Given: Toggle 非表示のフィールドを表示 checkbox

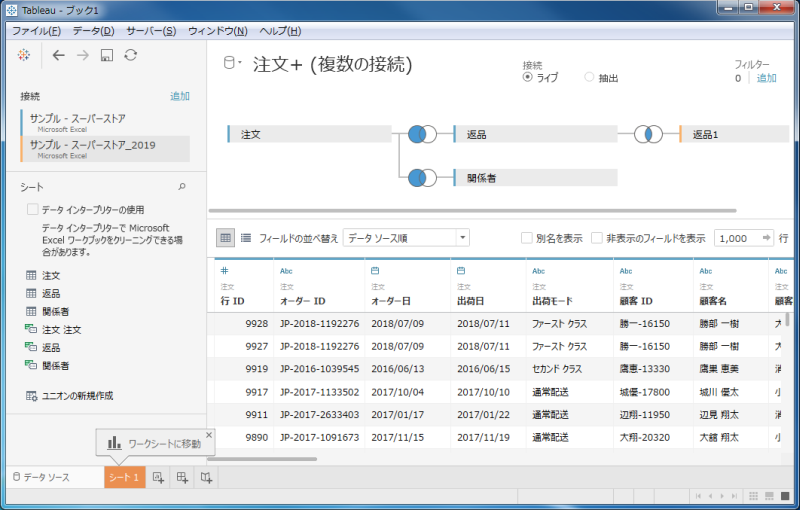Looking at the screenshot, I should 596,238.
